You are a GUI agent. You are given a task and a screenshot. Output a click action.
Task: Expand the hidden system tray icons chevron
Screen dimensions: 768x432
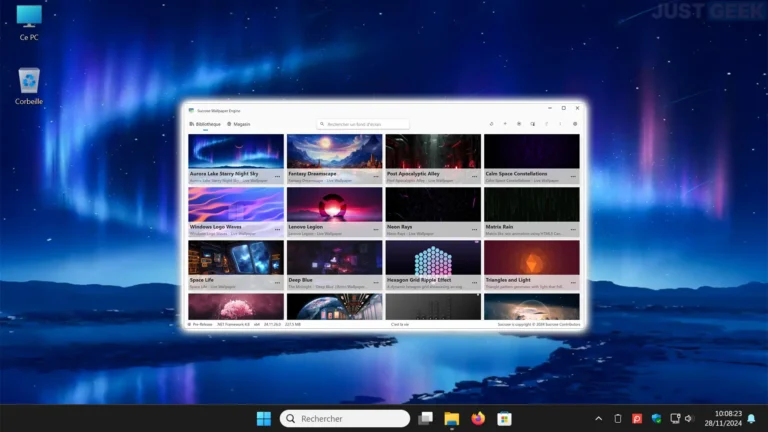tap(598, 418)
